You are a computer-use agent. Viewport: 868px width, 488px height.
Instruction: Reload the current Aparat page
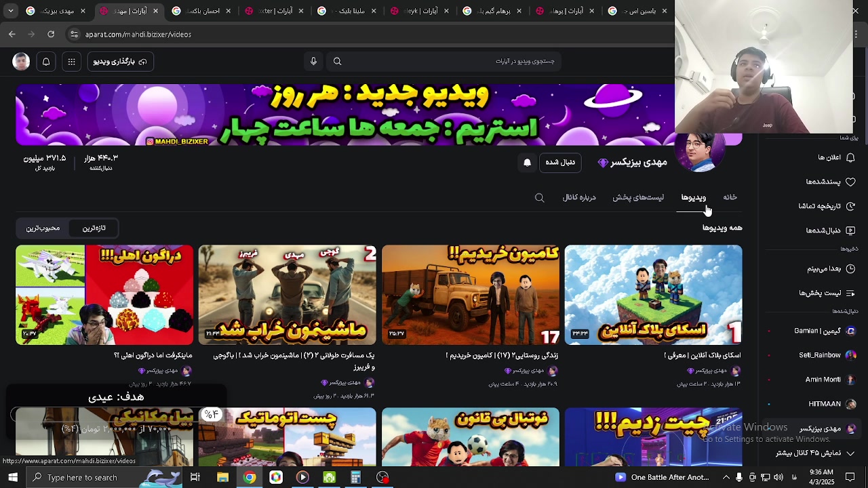[51, 34]
